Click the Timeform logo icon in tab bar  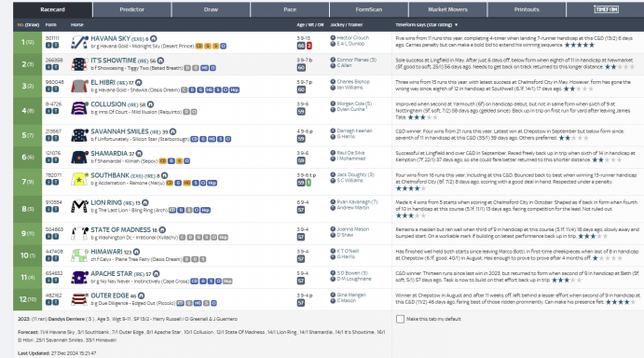[x=606, y=9]
